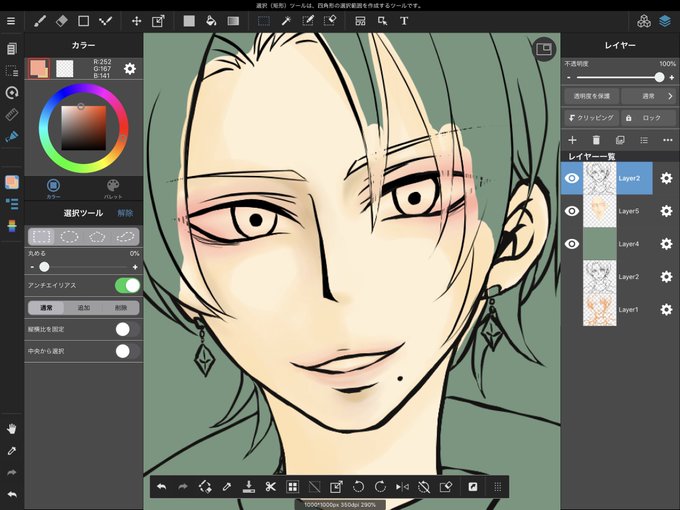Add a new layer with plus icon
680x510 pixels.
click(x=572, y=140)
